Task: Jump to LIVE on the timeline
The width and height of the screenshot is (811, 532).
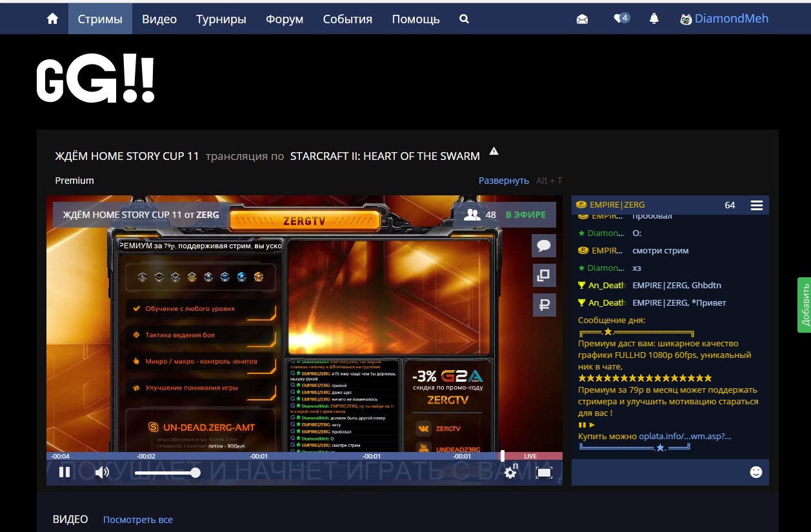Action: [530, 456]
